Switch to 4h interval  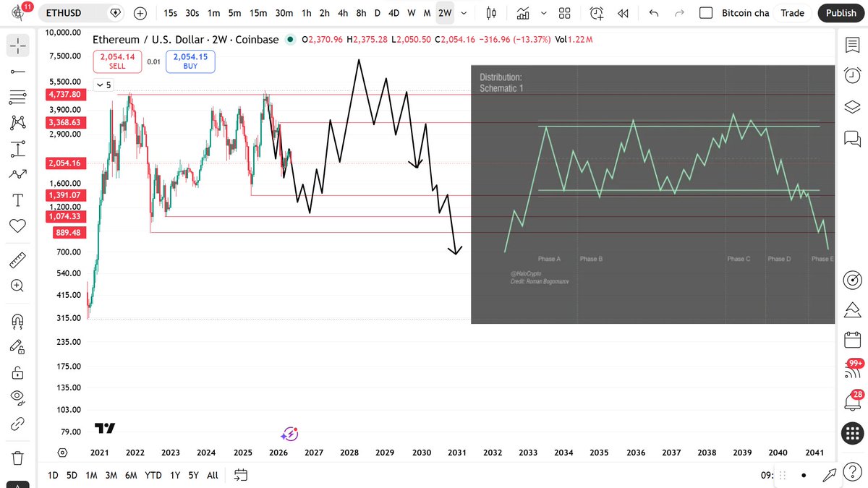coord(343,13)
